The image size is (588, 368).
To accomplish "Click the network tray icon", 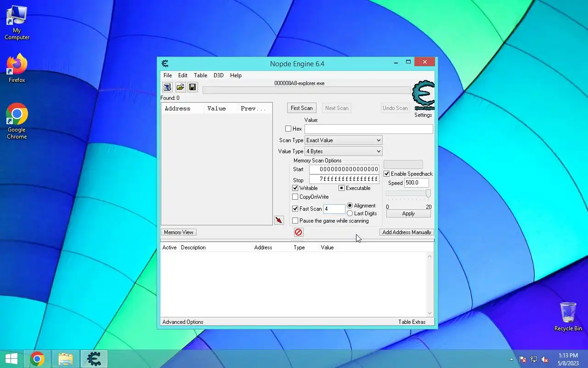I will click(534, 359).
